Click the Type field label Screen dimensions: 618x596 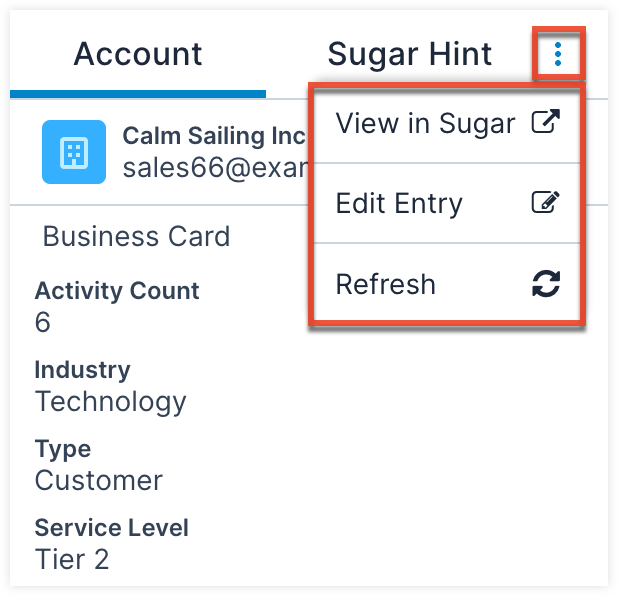(x=62, y=449)
